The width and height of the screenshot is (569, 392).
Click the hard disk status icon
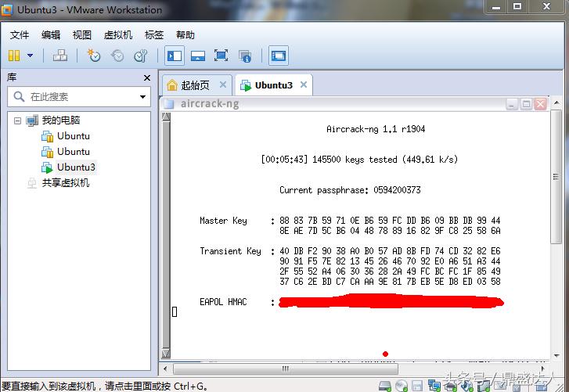(x=384, y=386)
